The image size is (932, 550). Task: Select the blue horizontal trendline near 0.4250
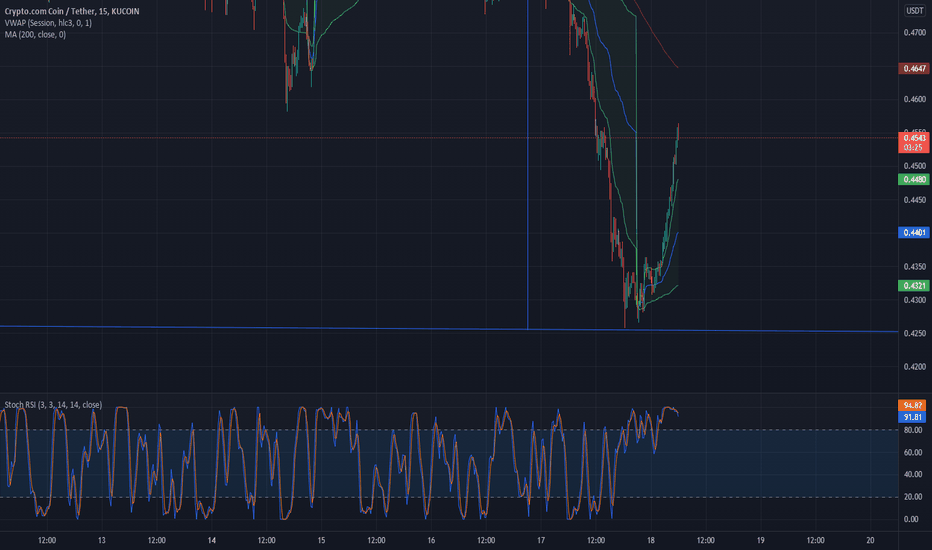point(449,329)
